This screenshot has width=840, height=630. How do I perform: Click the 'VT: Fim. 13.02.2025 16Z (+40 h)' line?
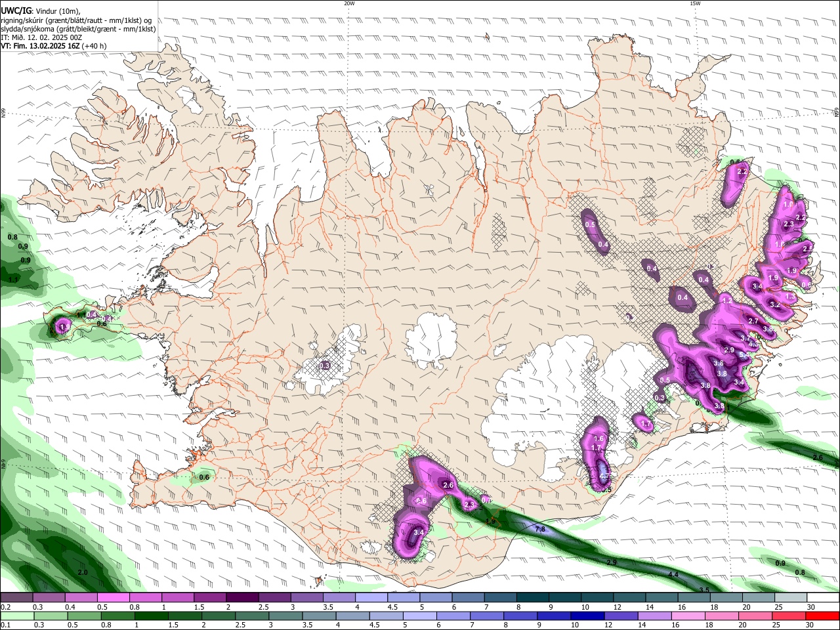point(53,46)
